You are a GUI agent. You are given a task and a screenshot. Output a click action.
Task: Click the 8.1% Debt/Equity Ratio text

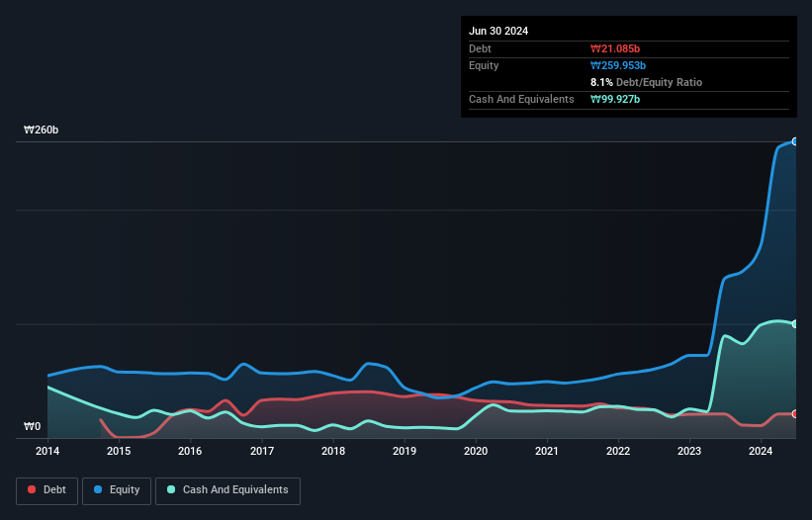pos(646,82)
